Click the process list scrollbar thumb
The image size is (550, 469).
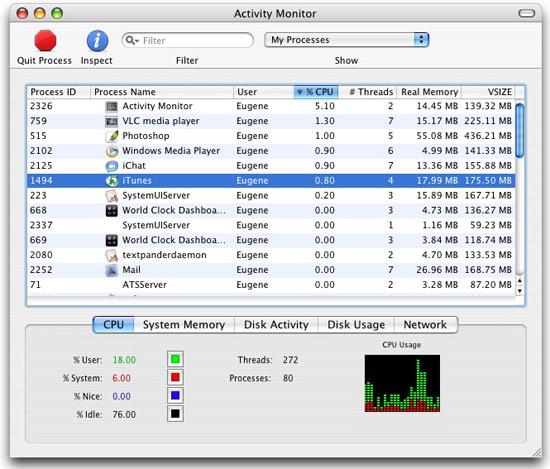point(520,130)
